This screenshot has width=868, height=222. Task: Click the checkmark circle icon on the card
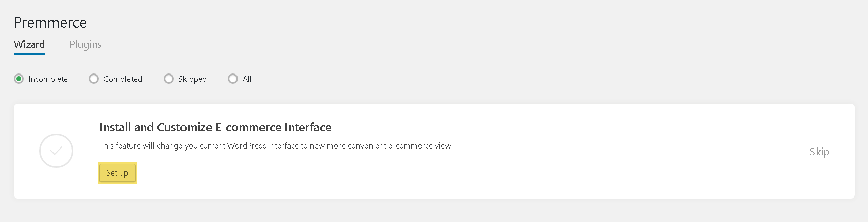(56, 151)
